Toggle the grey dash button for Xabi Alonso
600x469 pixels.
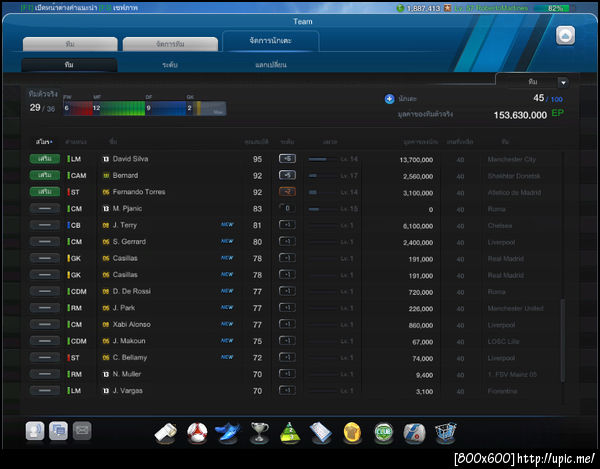45,324
